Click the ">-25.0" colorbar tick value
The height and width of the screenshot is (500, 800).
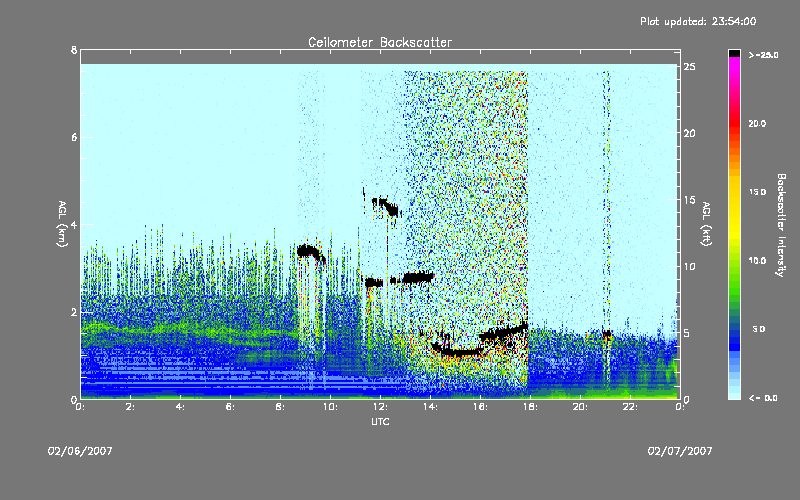(x=763, y=55)
